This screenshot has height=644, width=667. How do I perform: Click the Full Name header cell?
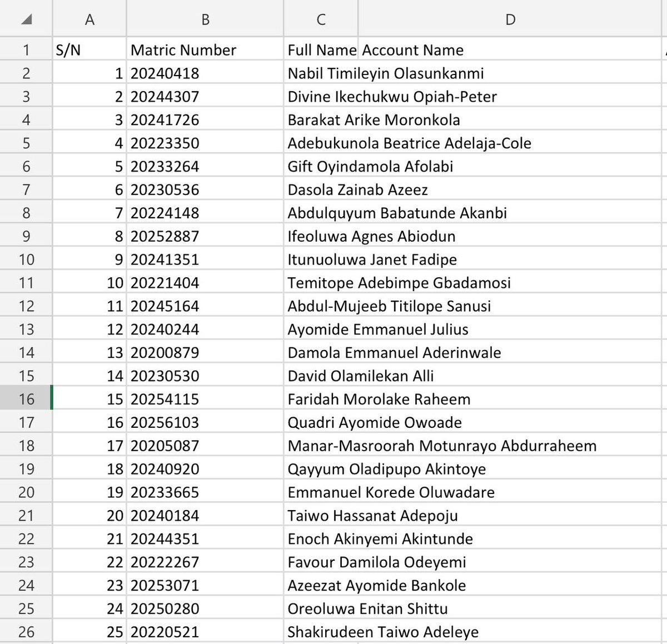[x=321, y=49]
